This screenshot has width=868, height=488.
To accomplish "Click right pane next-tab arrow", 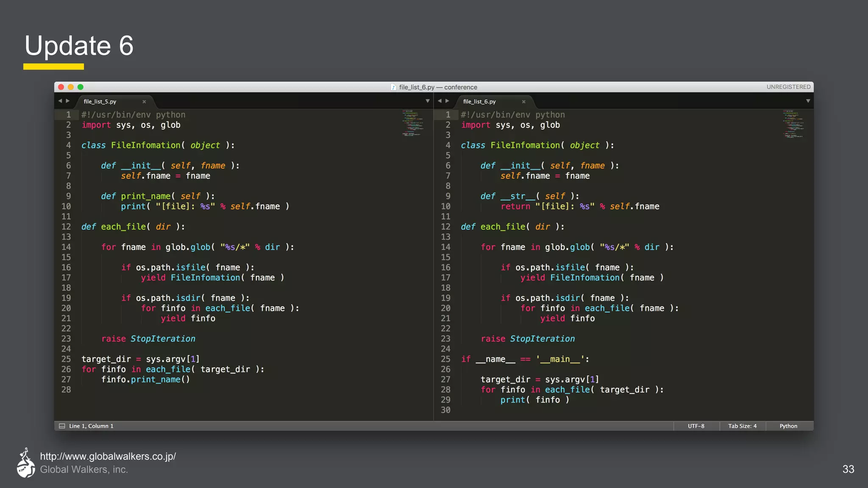I will pos(447,101).
